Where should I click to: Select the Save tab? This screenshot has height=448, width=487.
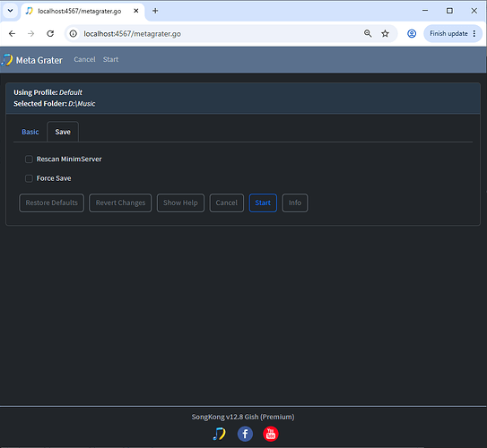[63, 132]
